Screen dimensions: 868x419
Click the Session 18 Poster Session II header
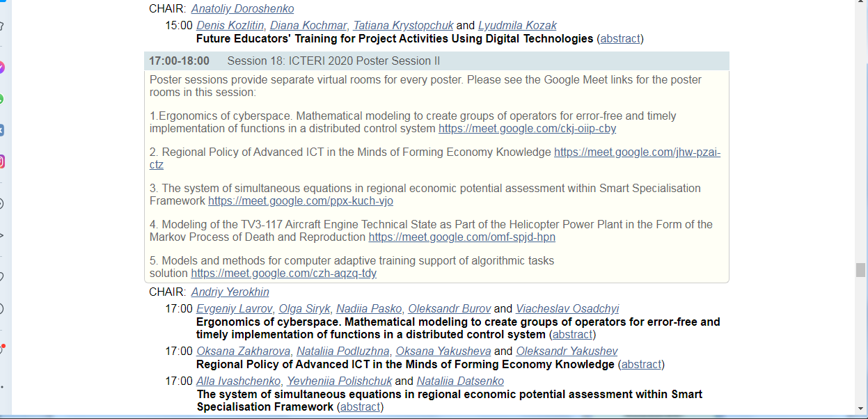[333, 61]
